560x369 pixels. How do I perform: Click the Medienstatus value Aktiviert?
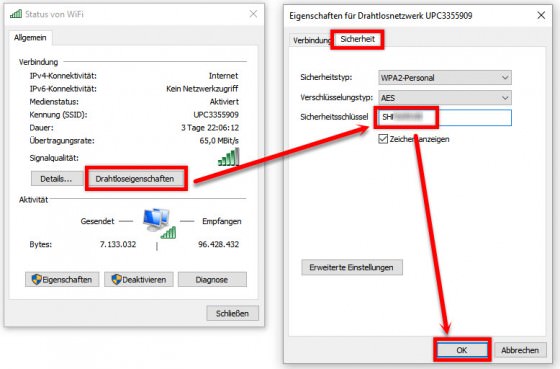pyautogui.click(x=224, y=102)
